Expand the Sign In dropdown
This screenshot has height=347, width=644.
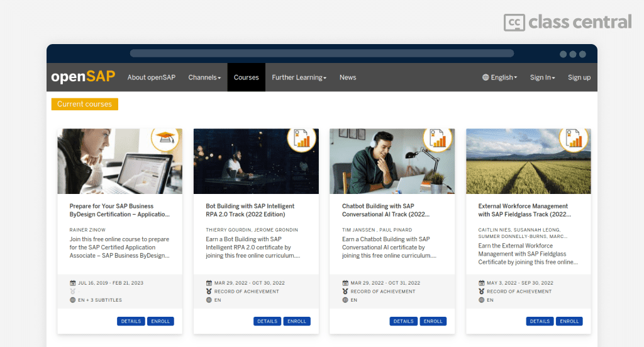point(542,77)
